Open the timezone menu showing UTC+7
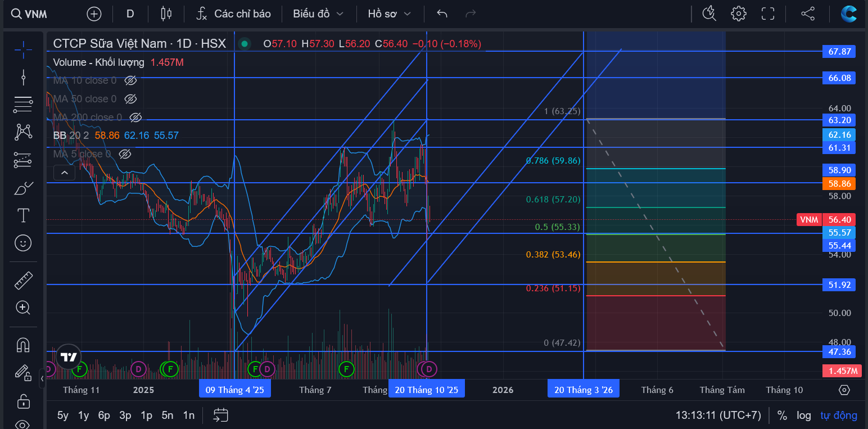This screenshot has width=868, height=429. point(718,416)
